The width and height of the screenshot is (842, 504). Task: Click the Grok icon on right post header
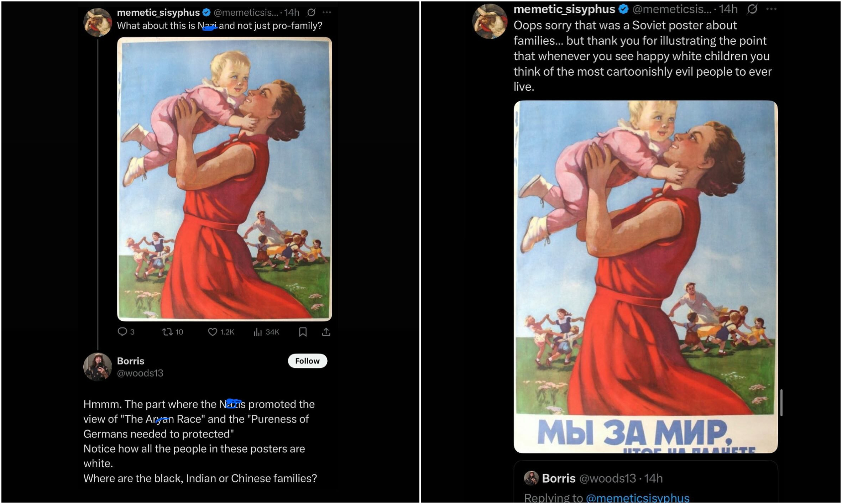pyautogui.click(x=752, y=9)
